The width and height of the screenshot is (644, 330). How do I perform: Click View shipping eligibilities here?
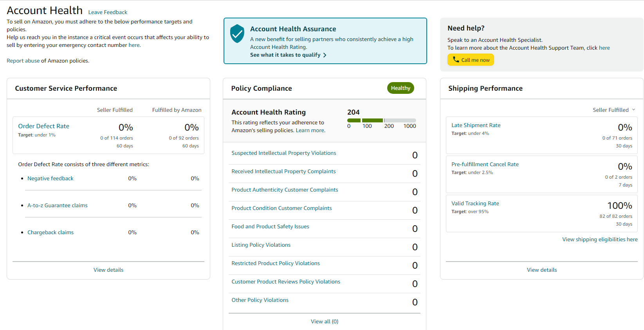(x=600, y=239)
